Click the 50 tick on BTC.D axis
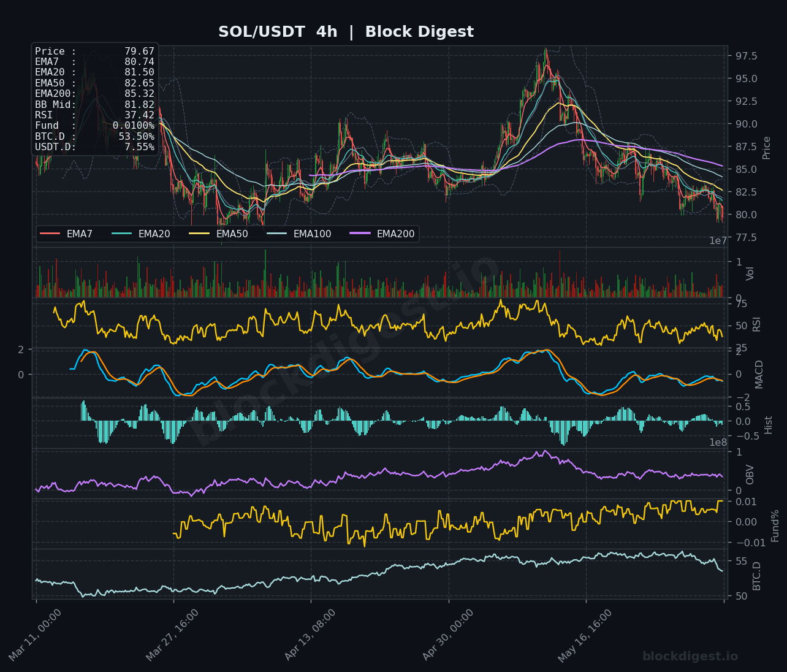The image size is (787, 672). 741,597
